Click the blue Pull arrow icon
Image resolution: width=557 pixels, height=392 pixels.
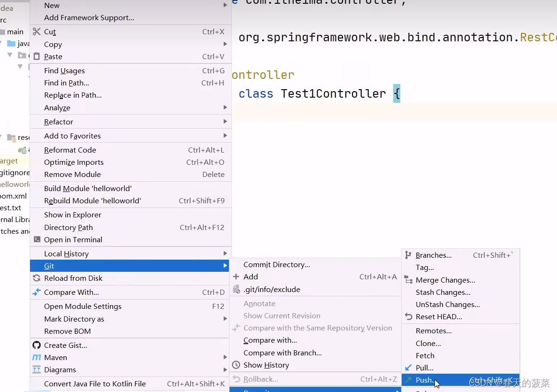[408, 368]
